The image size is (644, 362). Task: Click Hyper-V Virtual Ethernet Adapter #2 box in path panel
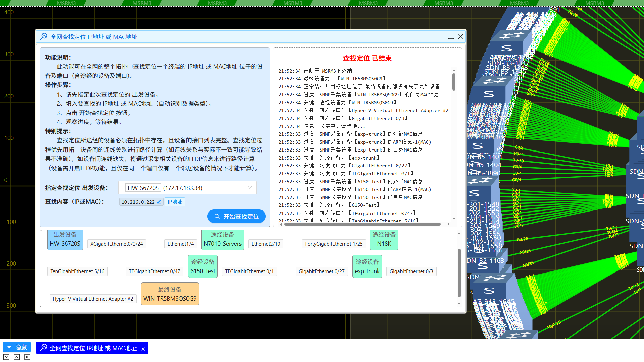coord(93,299)
